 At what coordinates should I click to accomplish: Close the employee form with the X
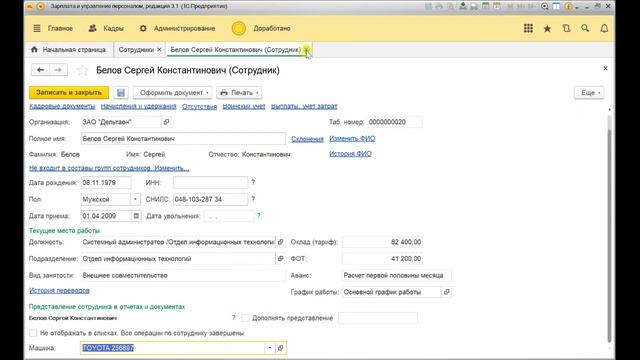(605, 68)
